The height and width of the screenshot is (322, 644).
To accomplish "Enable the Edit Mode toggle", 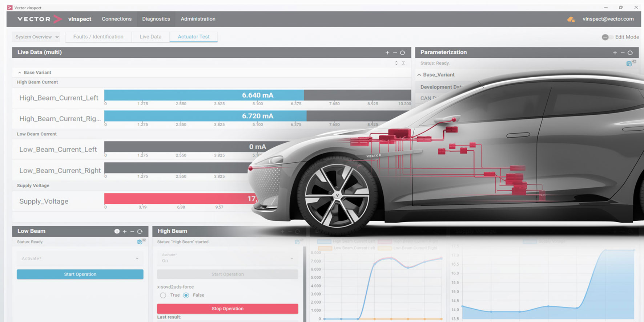I will [x=607, y=37].
